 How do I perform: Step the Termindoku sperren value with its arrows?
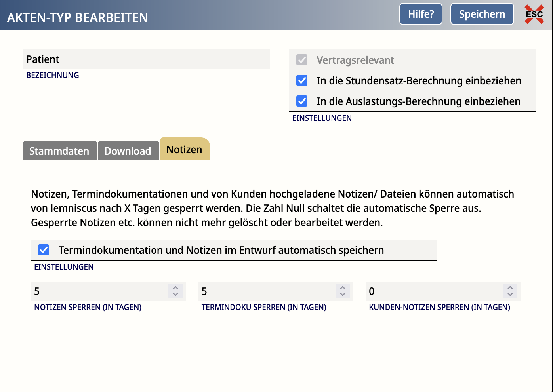[343, 291]
